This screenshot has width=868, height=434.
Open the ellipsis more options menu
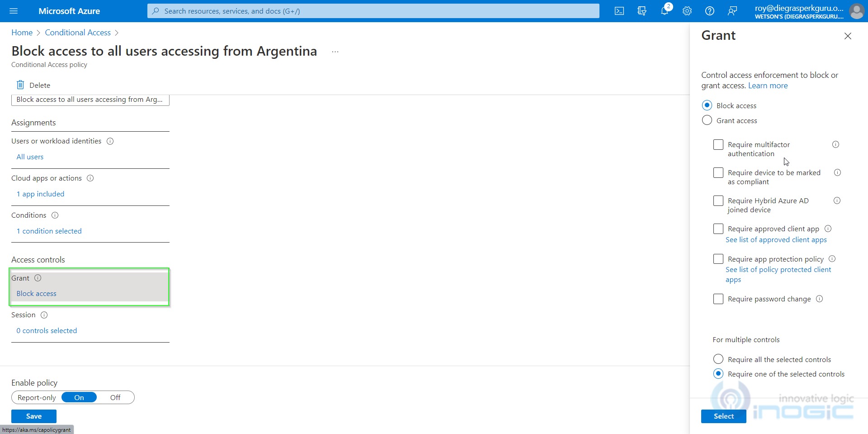[x=335, y=52]
